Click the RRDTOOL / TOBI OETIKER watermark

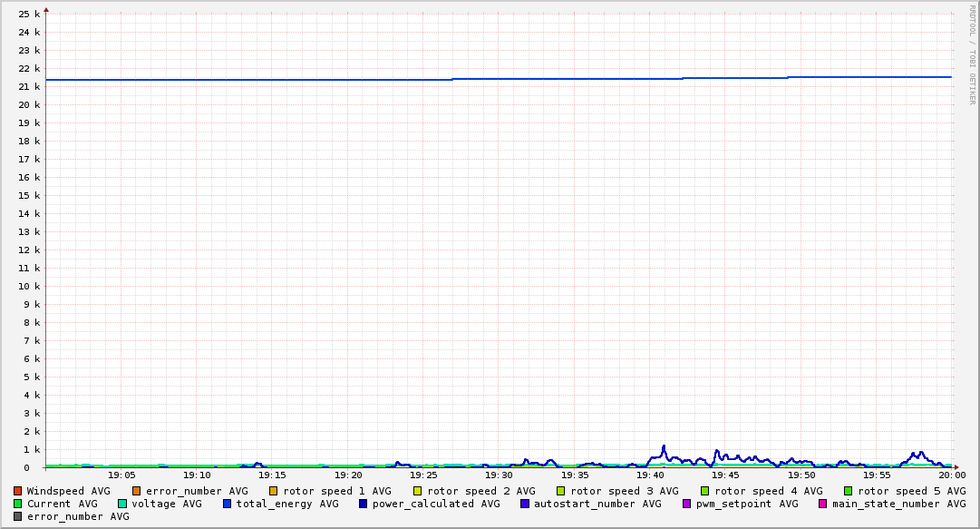pos(972,55)
